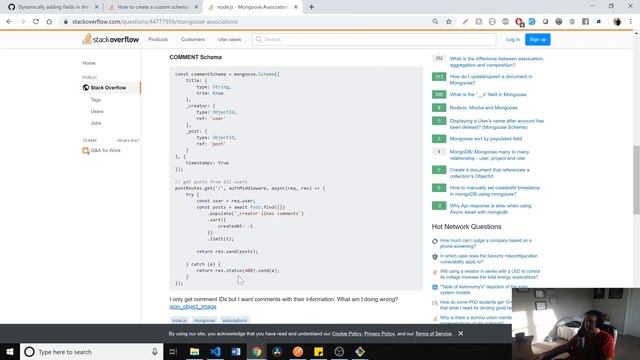The width and height of the screenshot is (640, 360).
Task: Click the Windows taskbar search box
Action: tap(91, 351)
